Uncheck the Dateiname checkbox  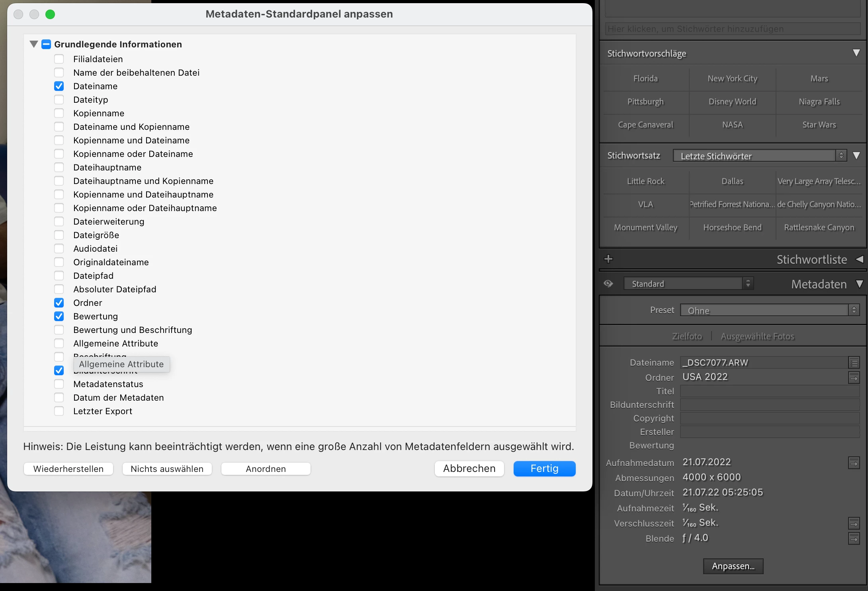click(59, 86)
